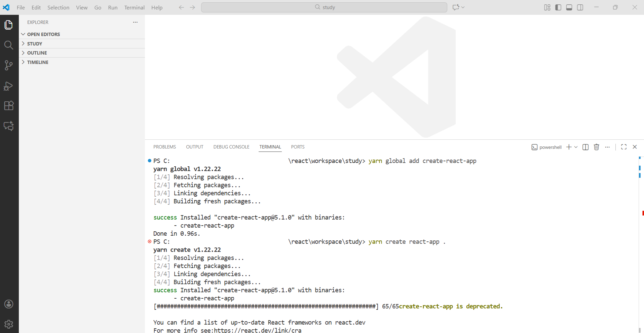Image resolution: width=644 pixels, height=333 pixels.
Task: Open the Run menu
Action: (113, 7)
